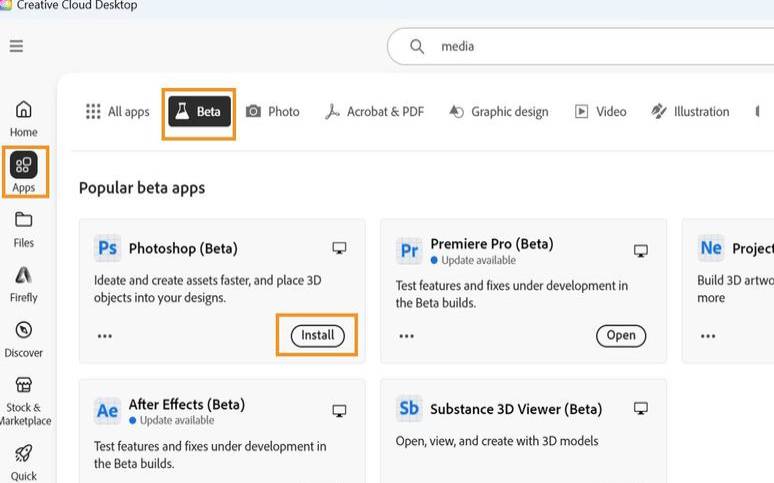Click the Project Neo Ne icon
This screenshot has width=774, height=483.
[x=711, y=248]
